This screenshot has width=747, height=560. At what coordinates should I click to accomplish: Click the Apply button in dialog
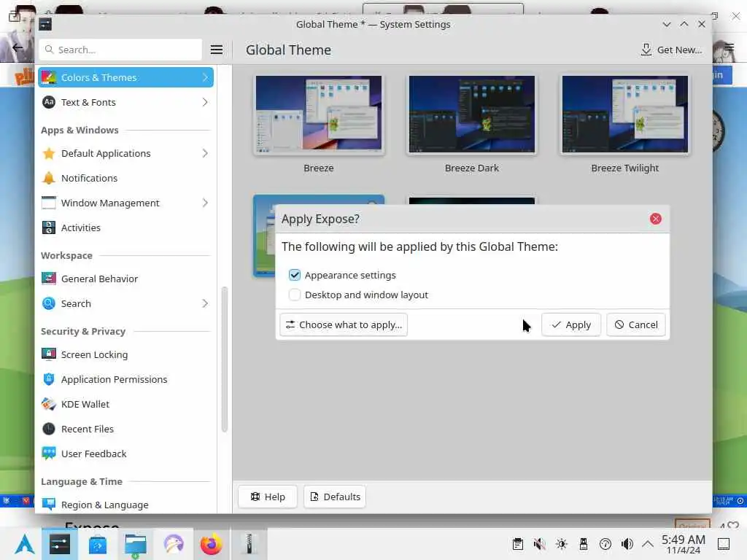pyautogui.click(x=570, y=324)
